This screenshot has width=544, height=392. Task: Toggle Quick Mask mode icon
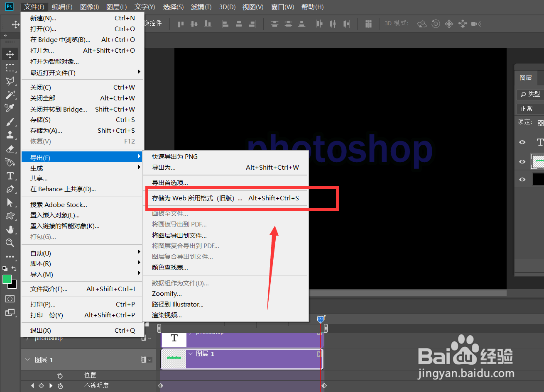(10, 299)
